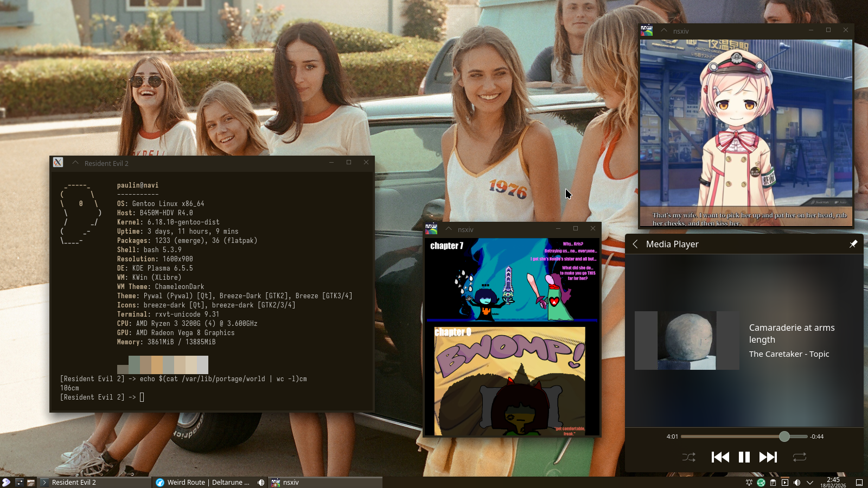This screenshot has height=488, width=868.
Task: Expand hidden system tray icons arrow
Action: pos(810,482)
